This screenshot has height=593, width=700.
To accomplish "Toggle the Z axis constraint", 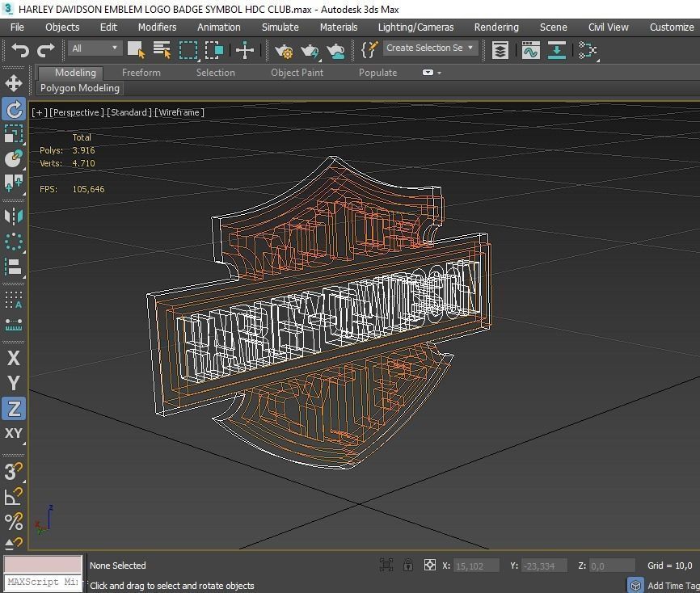I will [14, 408].
